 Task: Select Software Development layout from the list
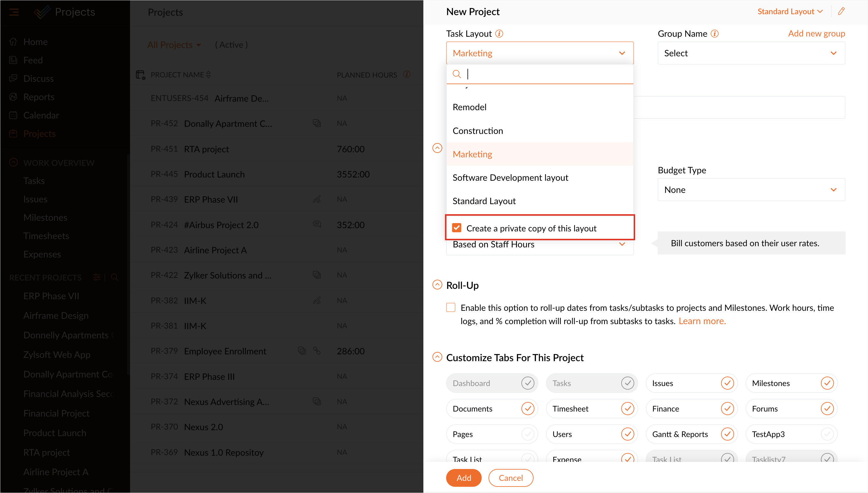510,177
